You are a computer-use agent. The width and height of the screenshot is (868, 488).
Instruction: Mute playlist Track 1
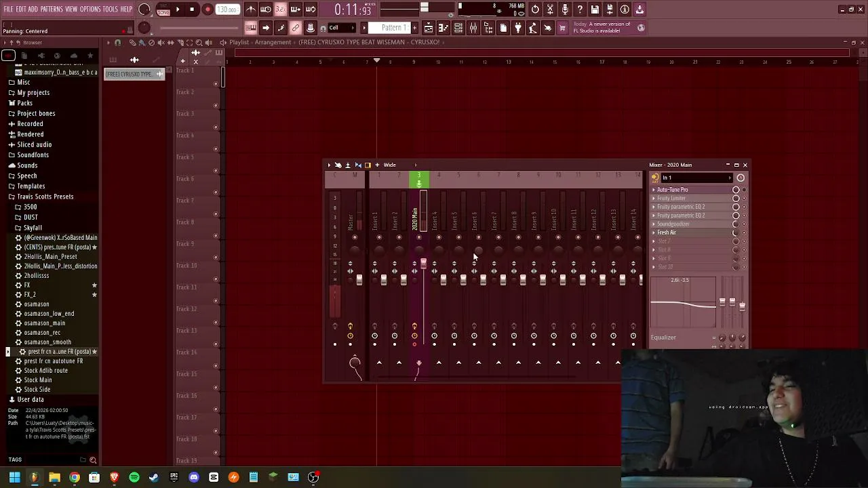216,84
